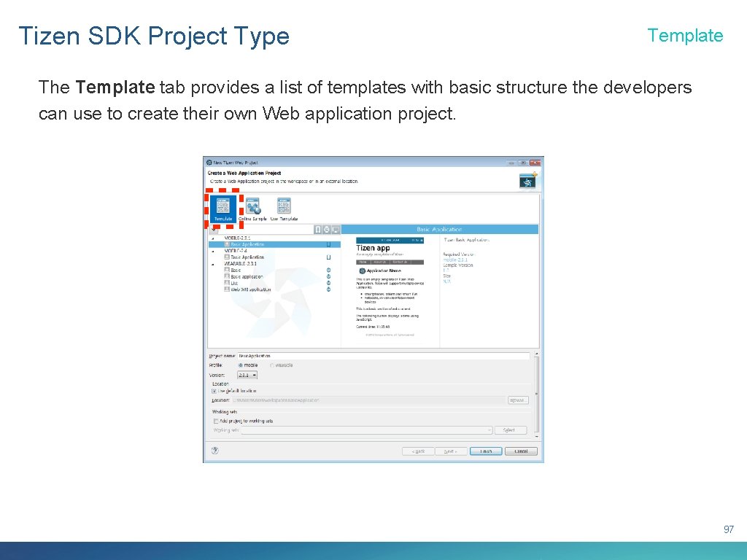Click the Location path field
Viewport: 747px width, 560px height.
tap(368, 400)
